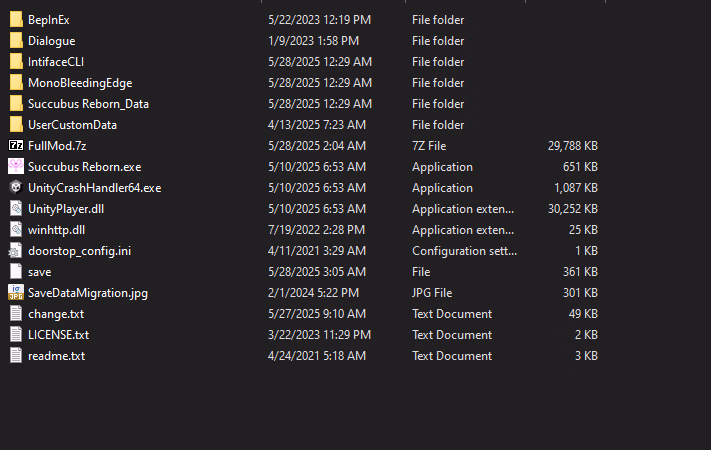Select the UnityPlayer.dll file icon
The width and height of the screenshot is (711, 450).
tap(16, 208)
